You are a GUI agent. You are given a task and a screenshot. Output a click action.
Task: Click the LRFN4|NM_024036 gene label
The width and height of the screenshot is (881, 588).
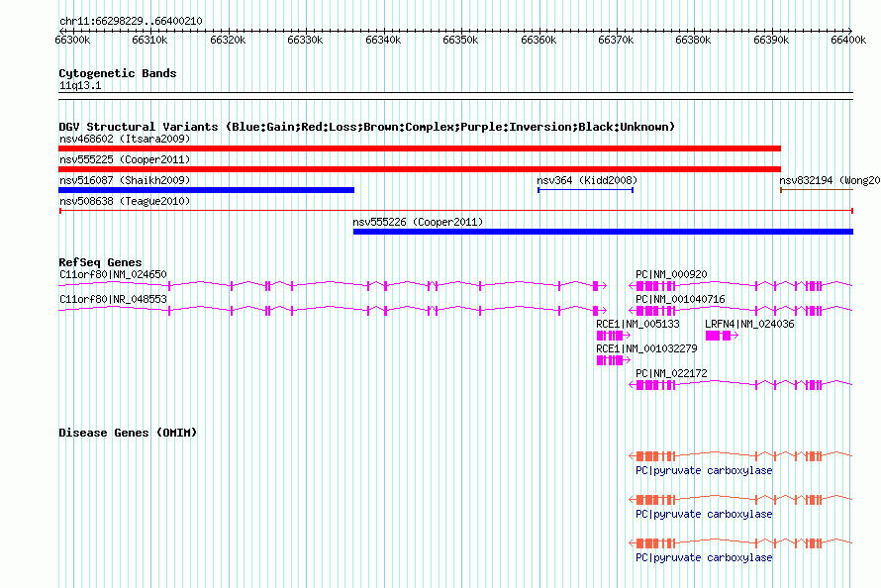coord(749,324)
